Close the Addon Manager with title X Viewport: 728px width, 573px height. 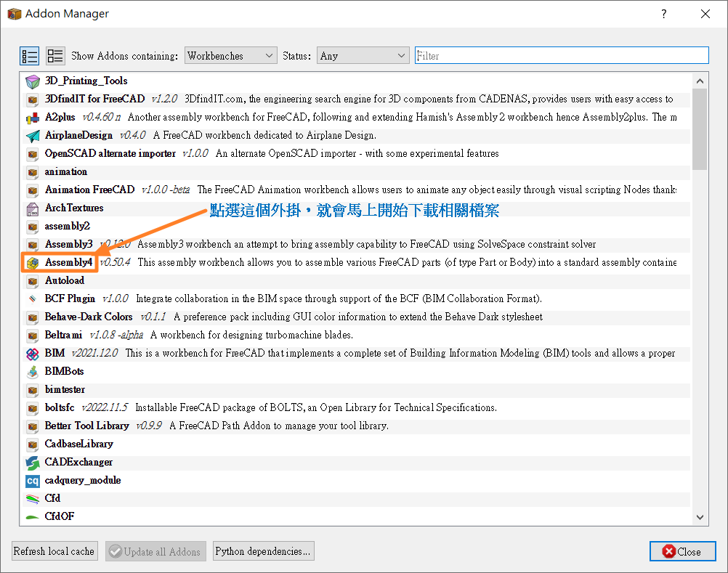point(705,14)
